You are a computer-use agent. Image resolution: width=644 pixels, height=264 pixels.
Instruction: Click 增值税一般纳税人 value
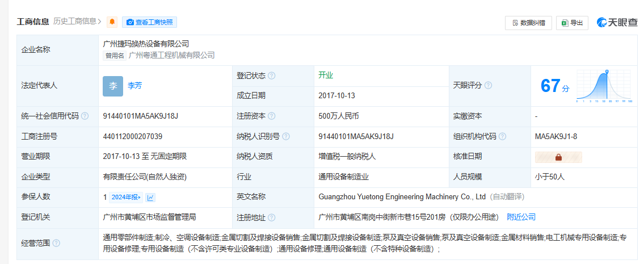coord(347,157)
